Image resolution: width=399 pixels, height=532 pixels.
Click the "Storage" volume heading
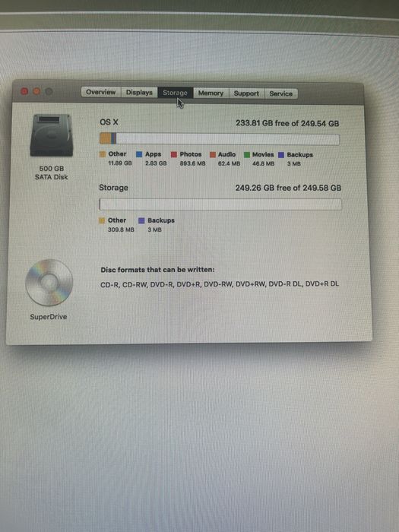(x=113, y=188)
